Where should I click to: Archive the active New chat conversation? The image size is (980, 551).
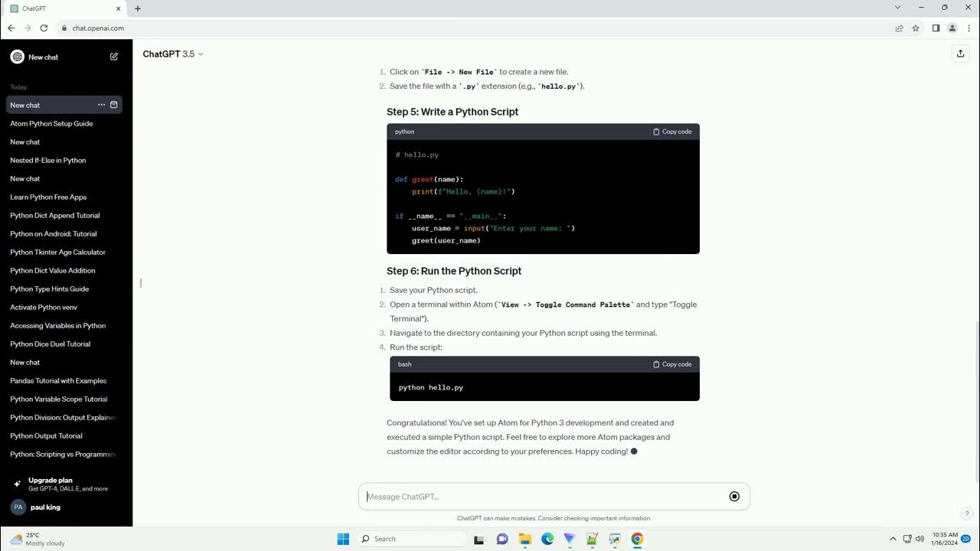click(x=114, y=105)
